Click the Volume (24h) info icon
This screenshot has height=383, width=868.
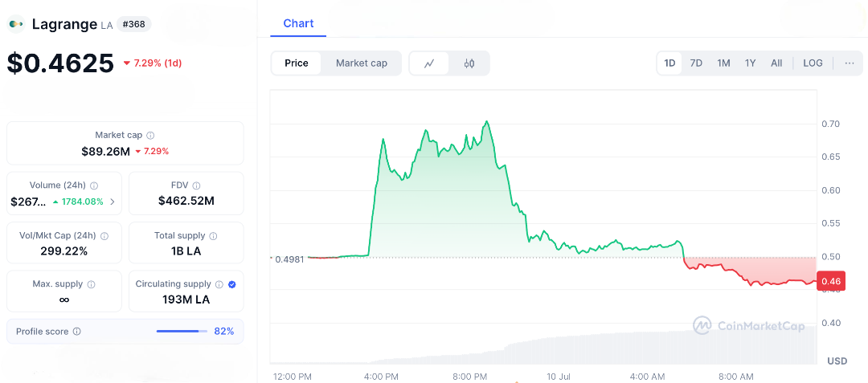pyautogui.click(x=94, y=185)
